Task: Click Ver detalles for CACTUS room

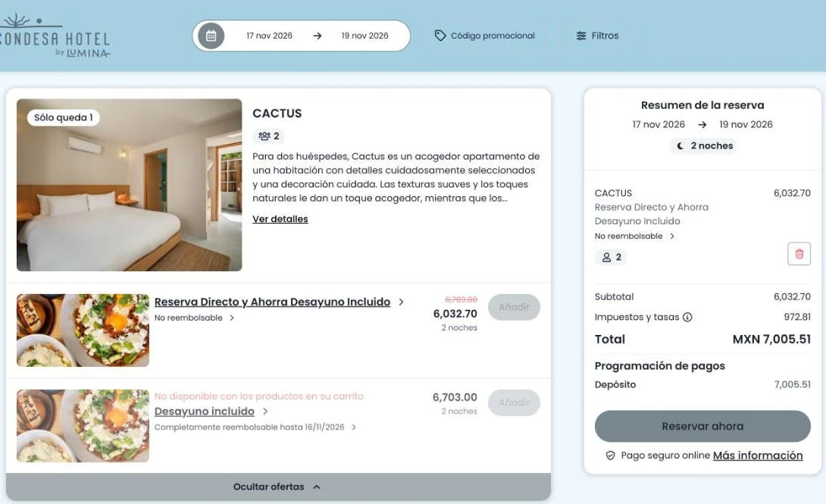Action: click(x=280, y=219)
